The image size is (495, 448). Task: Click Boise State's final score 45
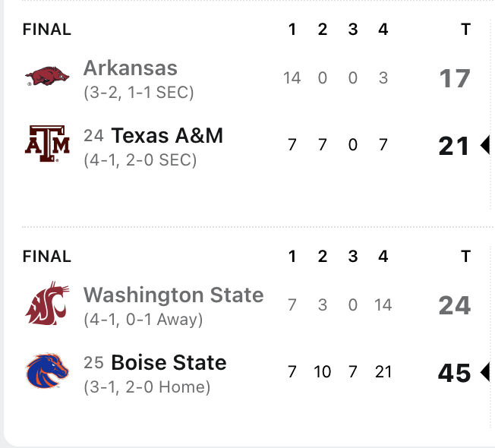(x=455, y=373)
